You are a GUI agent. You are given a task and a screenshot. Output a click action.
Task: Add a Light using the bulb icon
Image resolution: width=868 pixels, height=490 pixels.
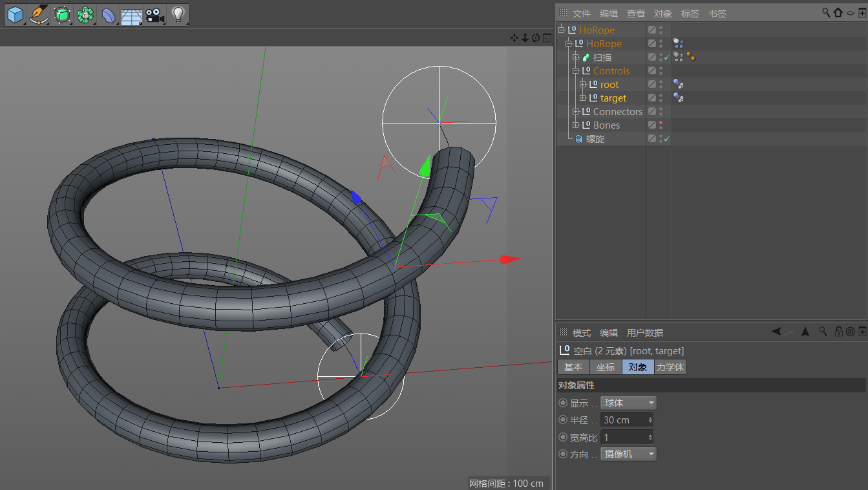pyautogui.click(x=178, y=15)
